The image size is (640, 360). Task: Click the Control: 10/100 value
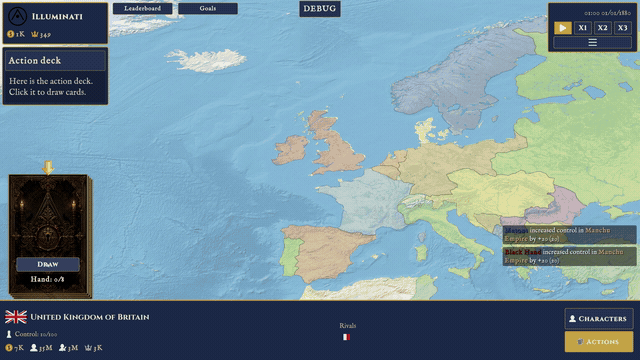click(x=36, y=334)
